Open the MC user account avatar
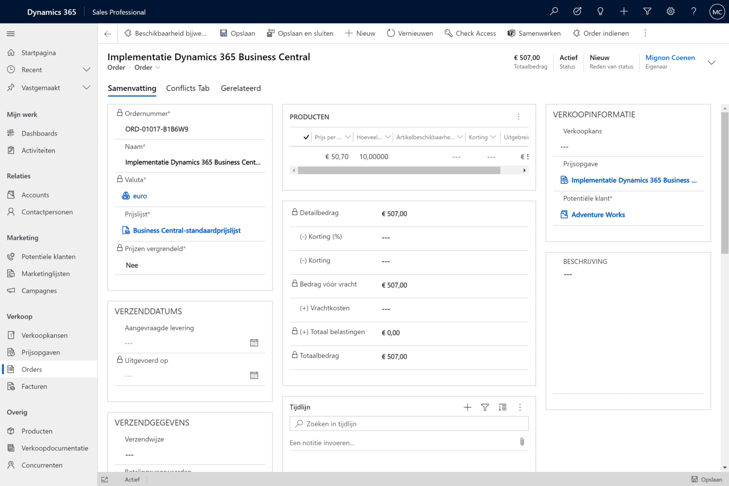The width and height of the screenshot is (729, 486). [x=716, y=12]
